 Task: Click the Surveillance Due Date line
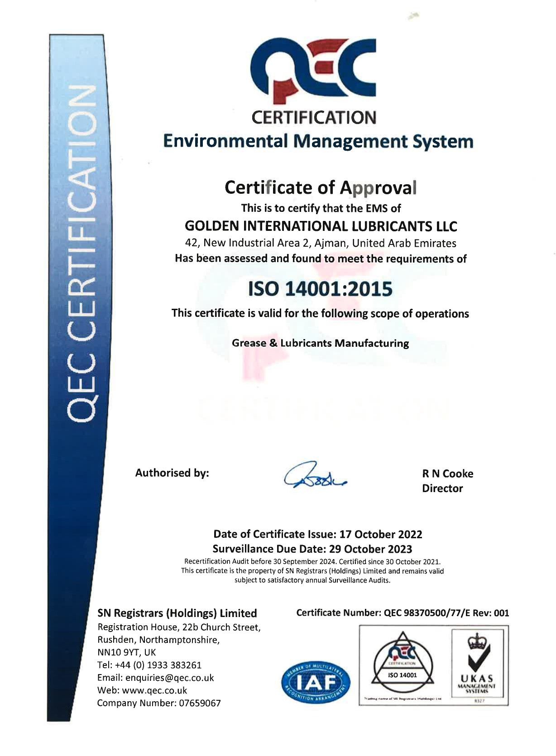pyautogui.click(x=312, y=549)
